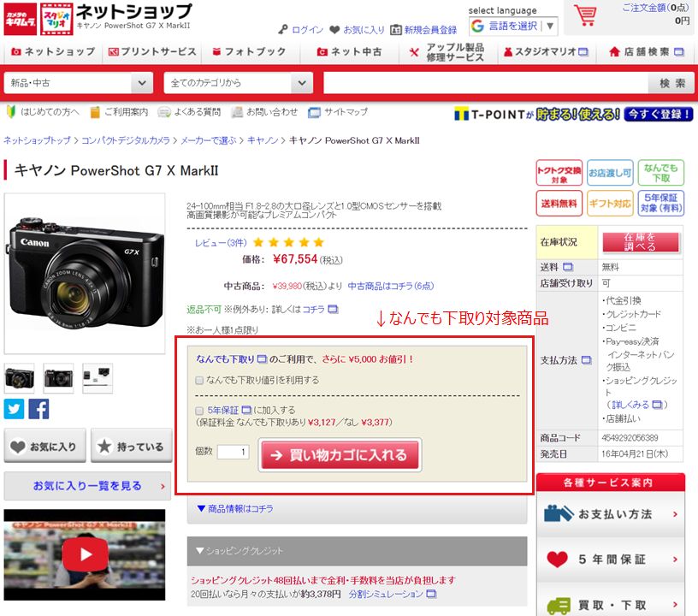The image size is (698, 616).
Task: Expand the ショッピングクレジット section header
Action: pyautogui.click(x=357, y=551)
